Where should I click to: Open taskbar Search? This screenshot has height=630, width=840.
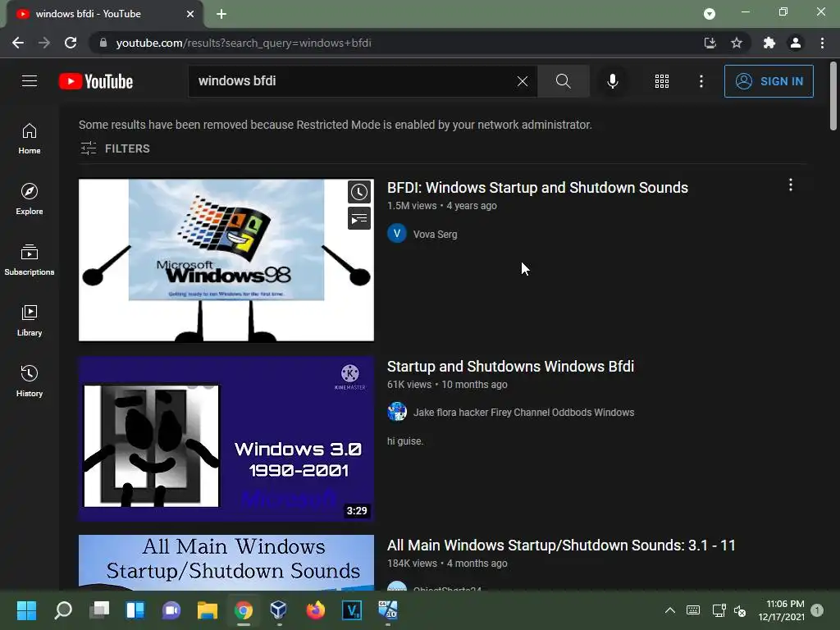pos(63,609)
